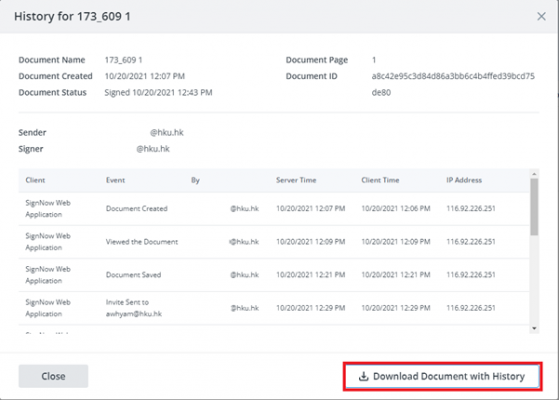The image size is (559, 400).
Task: Click the Document ID value text
Action: click(x=453, y=84)
